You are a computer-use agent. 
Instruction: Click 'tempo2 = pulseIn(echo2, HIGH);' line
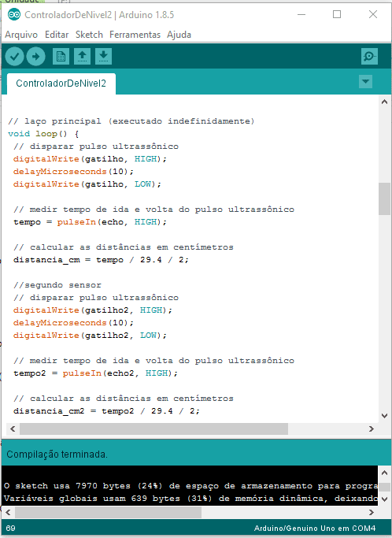click(x=95, y=373)
